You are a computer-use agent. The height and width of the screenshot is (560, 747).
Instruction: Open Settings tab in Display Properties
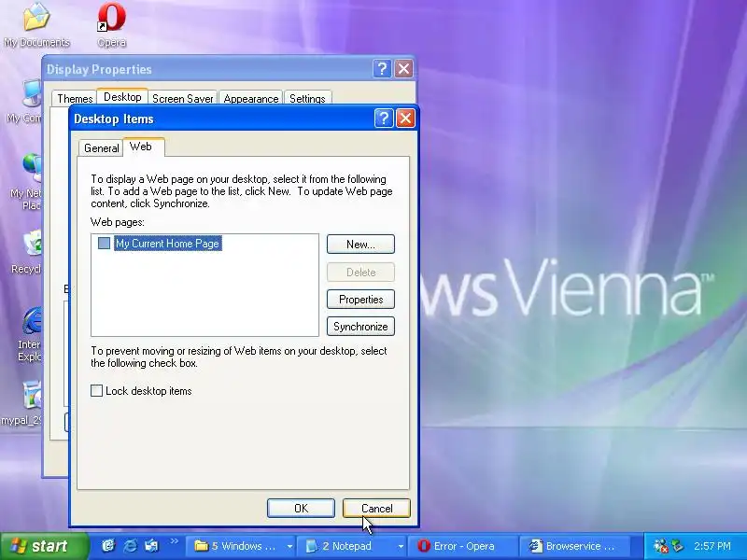tap(307, 99)
